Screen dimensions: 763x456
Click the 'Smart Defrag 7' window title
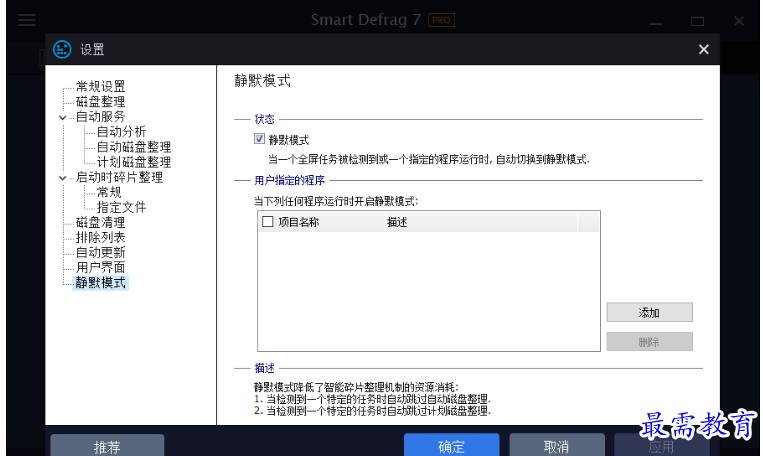point(366,20)
